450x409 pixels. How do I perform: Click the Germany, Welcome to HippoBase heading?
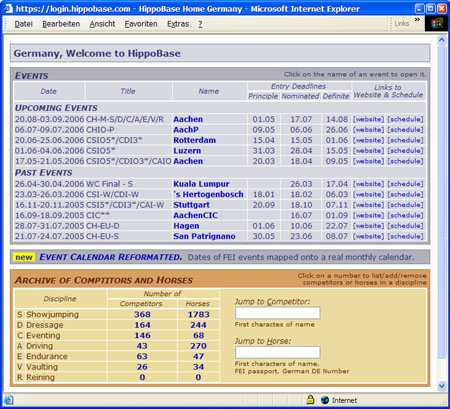coord(97,53)
